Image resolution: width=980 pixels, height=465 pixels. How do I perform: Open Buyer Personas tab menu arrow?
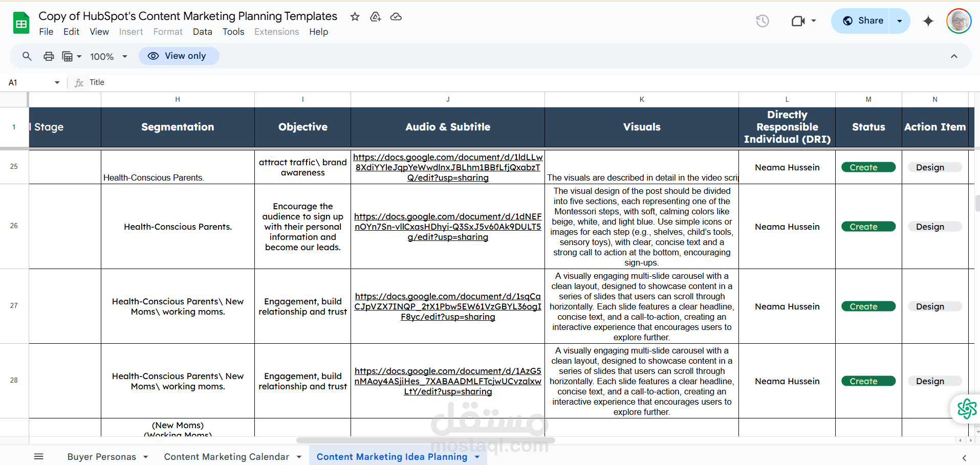pyautogui.click(x=146, y=457)
